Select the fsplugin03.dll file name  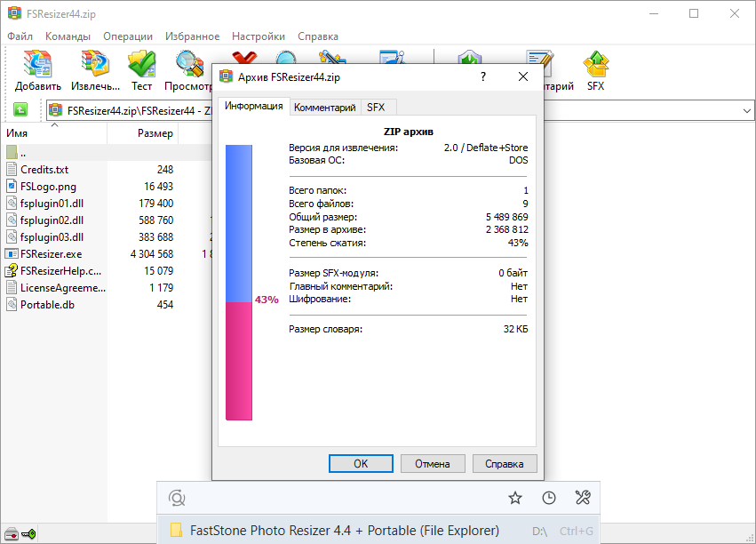tap(52, 236)
